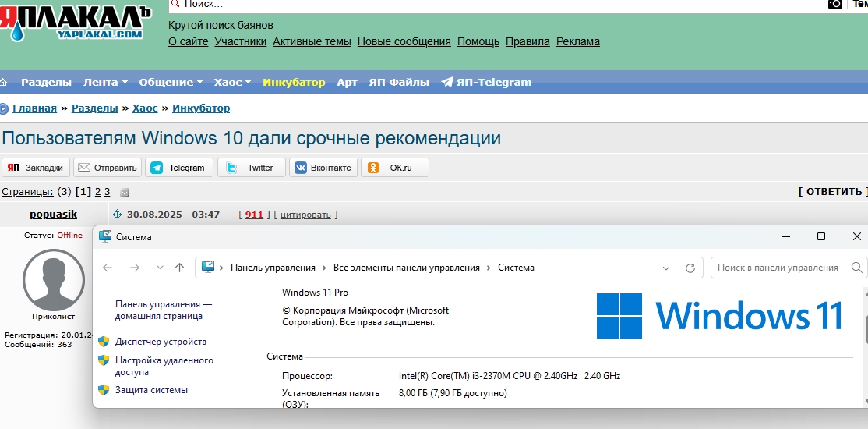Click Хаос in the breadcrumb

(145, 108)
